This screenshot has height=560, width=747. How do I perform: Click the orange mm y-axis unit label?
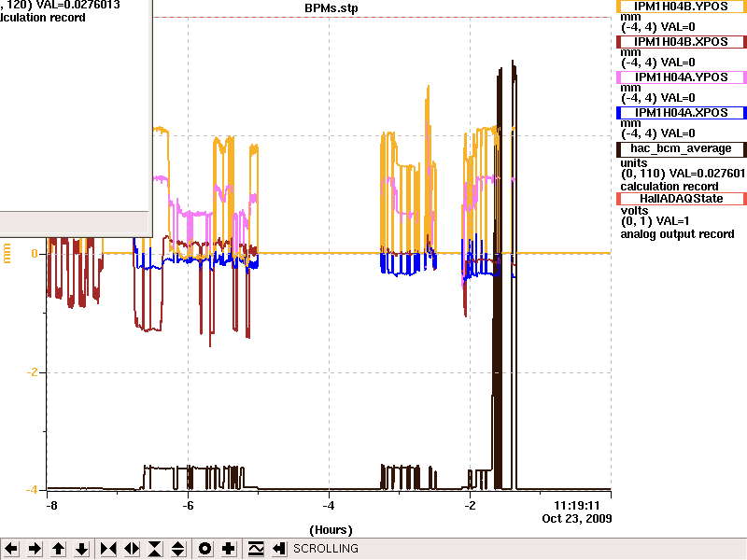click(7, 253)
